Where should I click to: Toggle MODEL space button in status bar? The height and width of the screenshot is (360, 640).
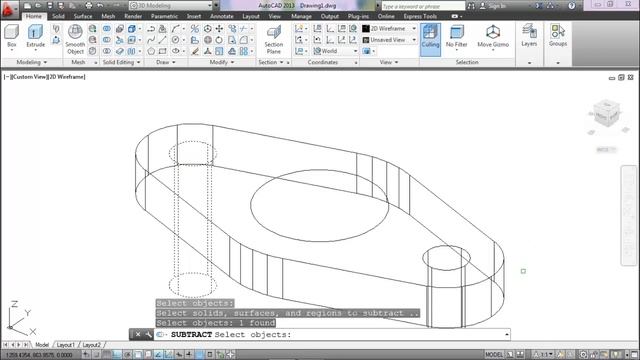pyautogui.click(x=494, y=354)
